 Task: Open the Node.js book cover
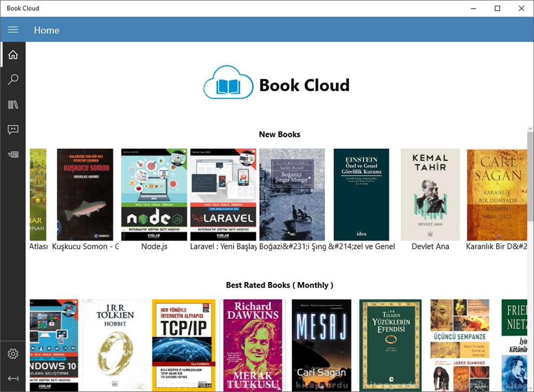click(x=154, y=195)
